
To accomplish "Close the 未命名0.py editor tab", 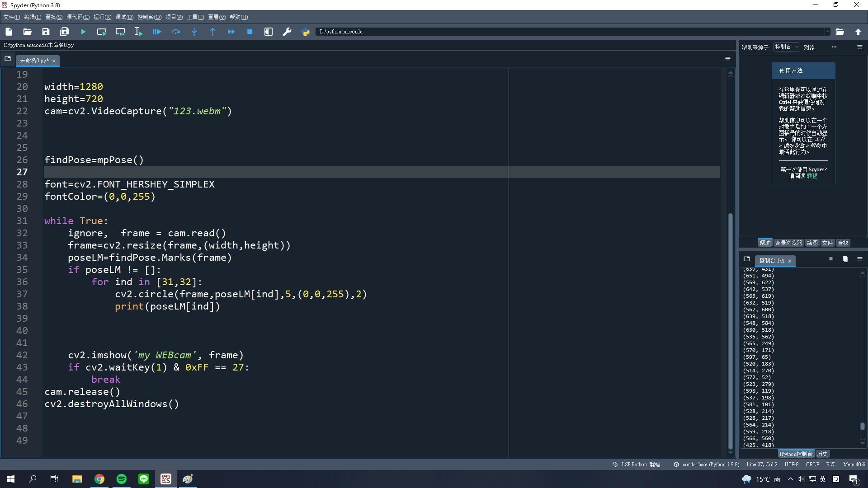I will [54, 61].
